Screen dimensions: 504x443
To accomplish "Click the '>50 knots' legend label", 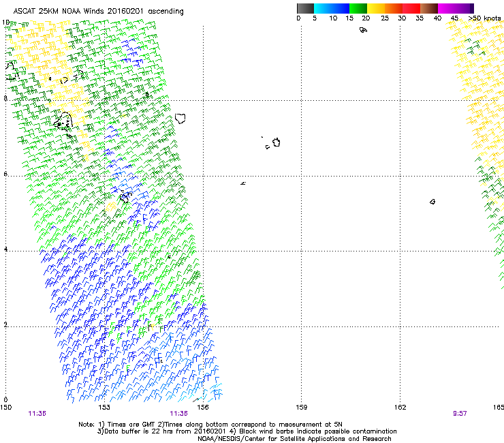I will (x=484, y=18).
